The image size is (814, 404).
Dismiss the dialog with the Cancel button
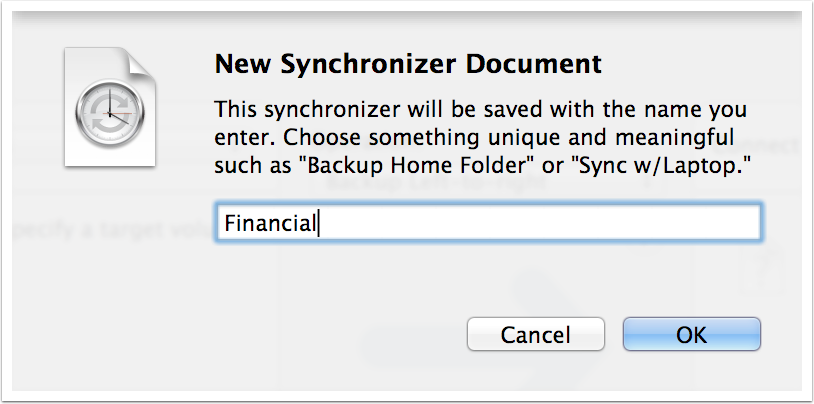click(x=535, y=335)
